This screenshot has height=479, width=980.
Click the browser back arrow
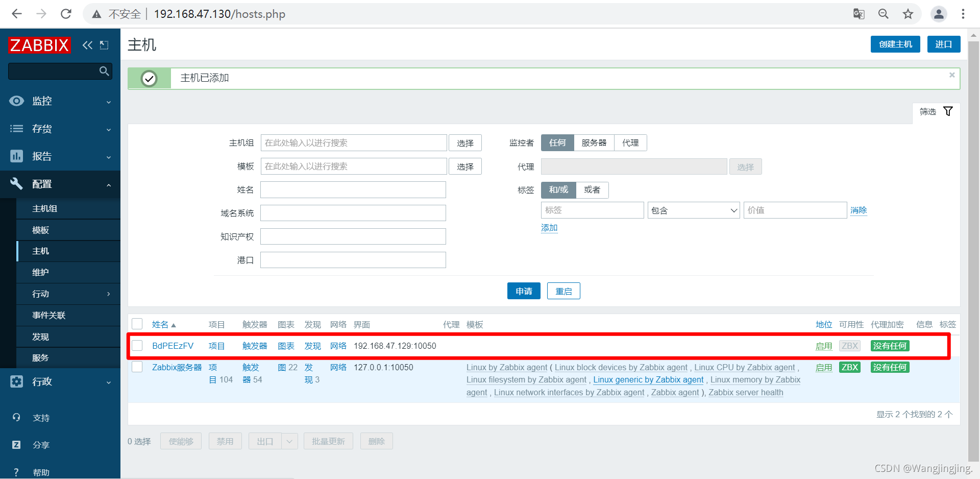(17, 14)
